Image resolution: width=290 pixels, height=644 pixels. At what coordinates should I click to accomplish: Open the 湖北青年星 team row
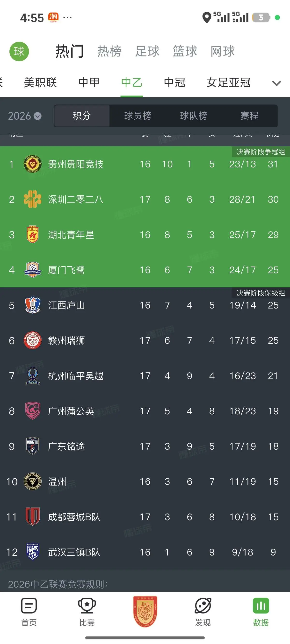point(145,234)
